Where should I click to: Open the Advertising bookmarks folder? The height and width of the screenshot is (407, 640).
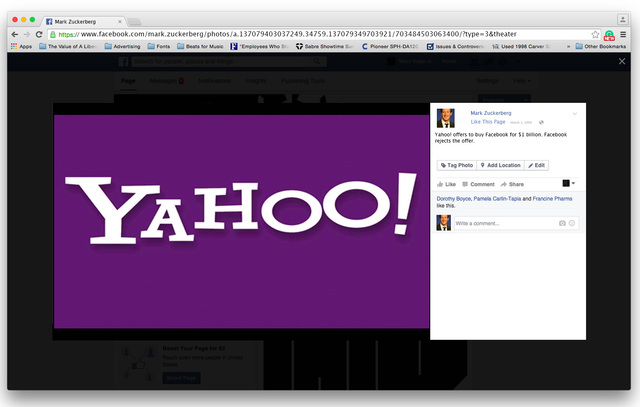point(122,46)
